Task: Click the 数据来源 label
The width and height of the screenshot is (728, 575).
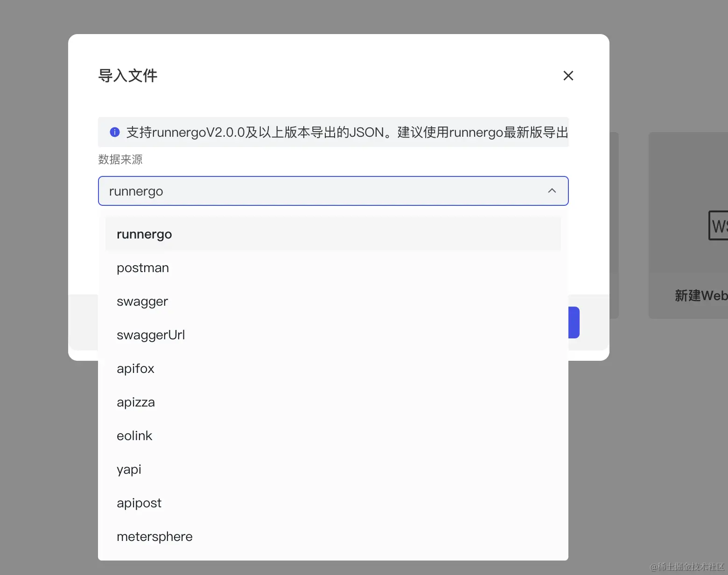Action: pyautogui.click(x=120, y=160)
